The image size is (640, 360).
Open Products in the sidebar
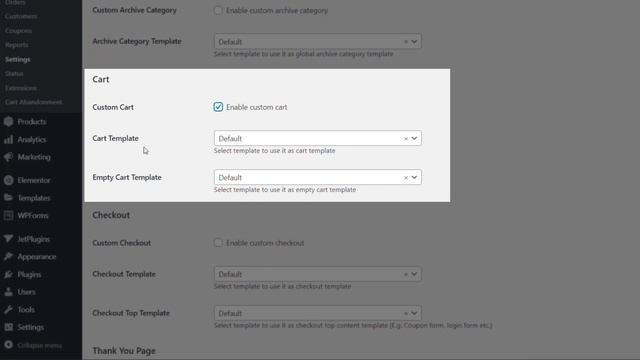[32, 122]
